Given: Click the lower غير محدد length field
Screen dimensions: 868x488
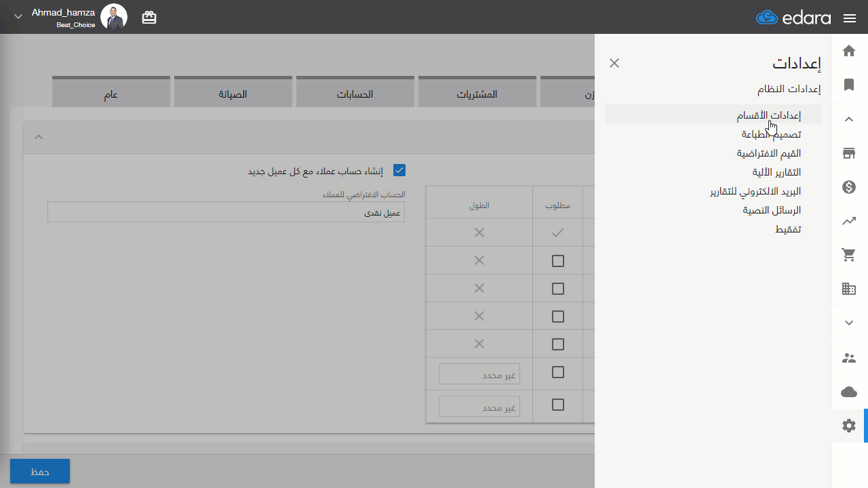Looking at the screenshot, I should (479, 406).
